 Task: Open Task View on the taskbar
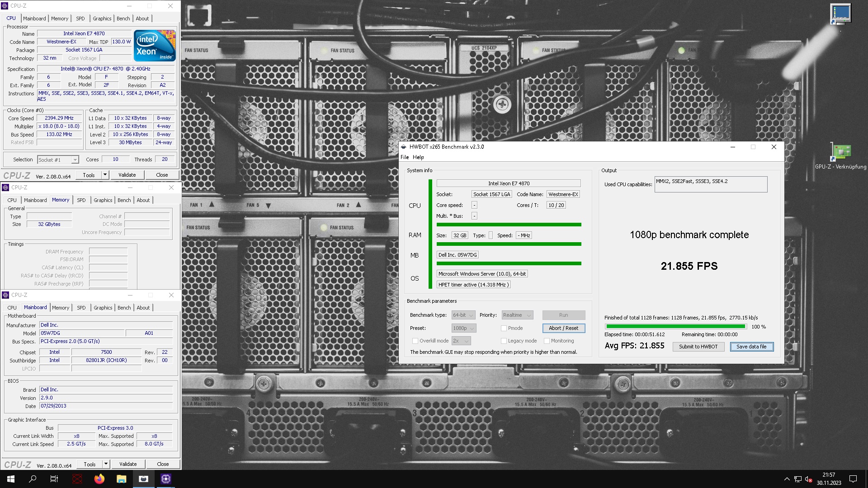click(54, 479)
